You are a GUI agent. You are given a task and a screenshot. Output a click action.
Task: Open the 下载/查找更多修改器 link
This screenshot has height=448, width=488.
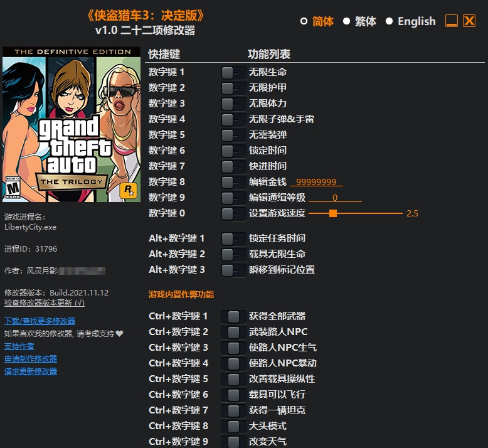coord(40,321)
